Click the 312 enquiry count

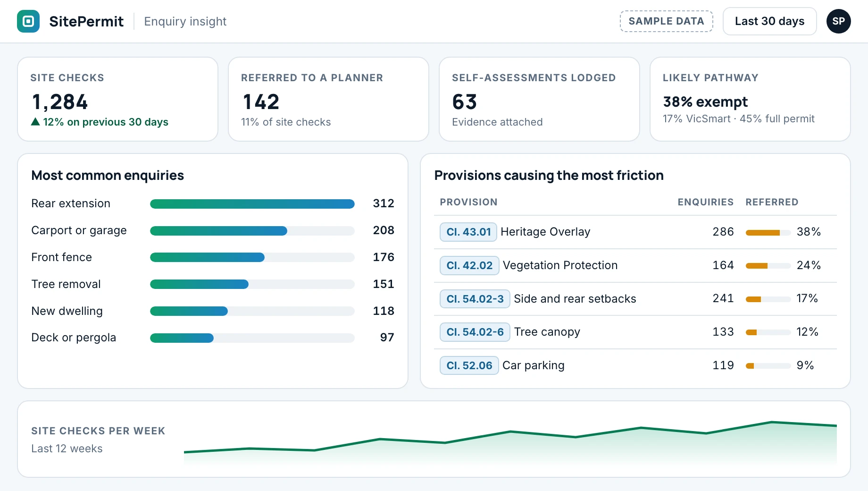[x=384, y=203]
